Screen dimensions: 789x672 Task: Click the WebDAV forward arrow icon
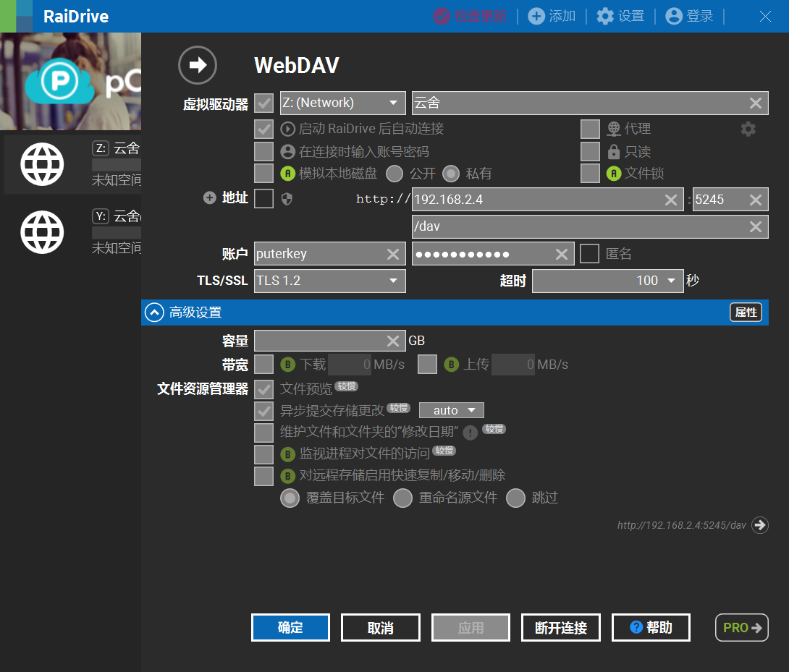click(x=197, y=65)
